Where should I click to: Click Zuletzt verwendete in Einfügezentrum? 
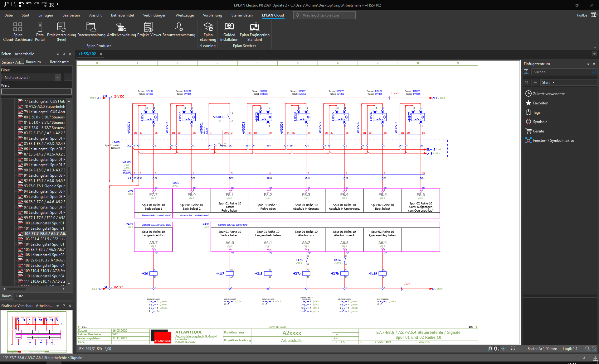click(x=548, y=94)
